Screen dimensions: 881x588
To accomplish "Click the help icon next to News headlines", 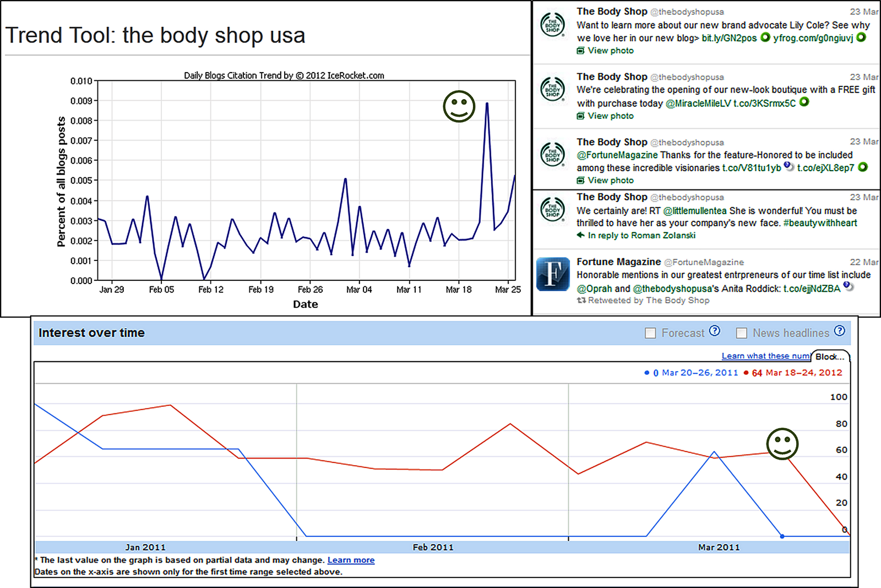I will tap(840, 330).
